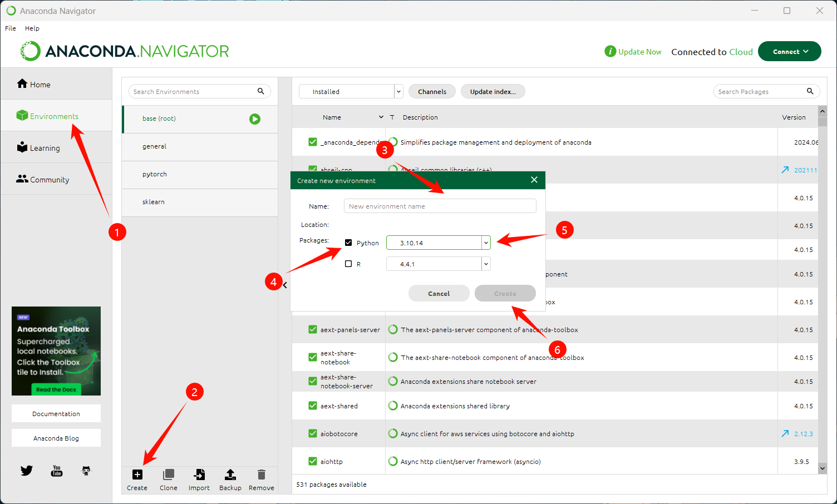Close the Create new environment dialog
Screen dimensions: 837x504
[534, 180]
